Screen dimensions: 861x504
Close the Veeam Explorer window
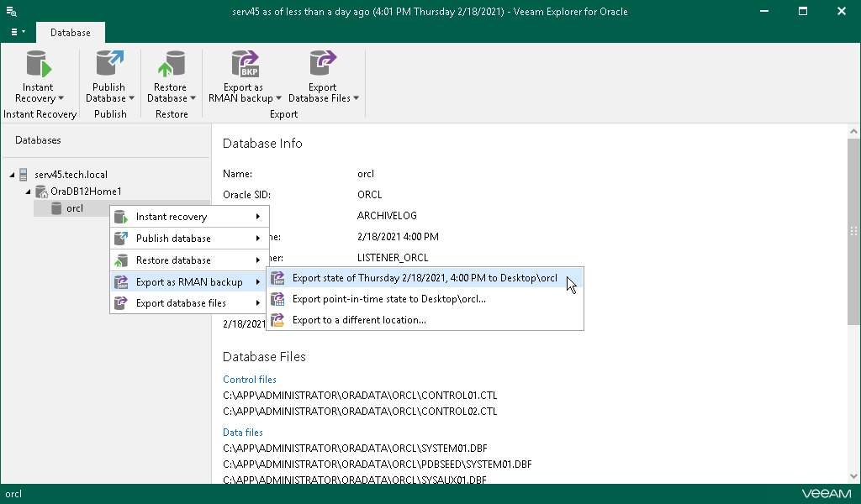pyautogui.click(x=841, y=11)
